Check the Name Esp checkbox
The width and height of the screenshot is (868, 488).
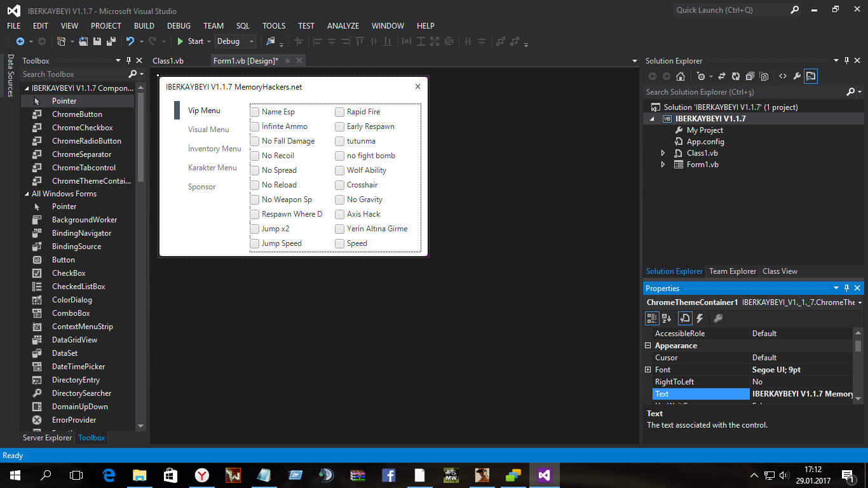[x=254, y=112]
